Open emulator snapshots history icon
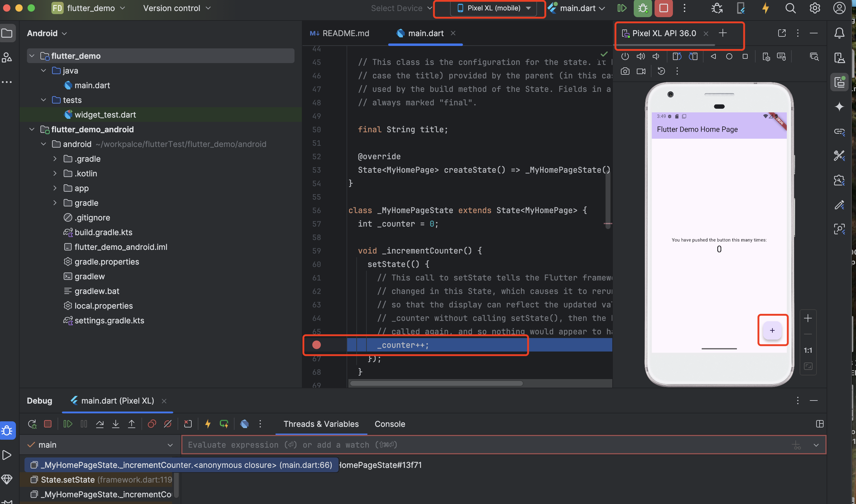Viewport: 856px width, 504px height. (661, 71)
